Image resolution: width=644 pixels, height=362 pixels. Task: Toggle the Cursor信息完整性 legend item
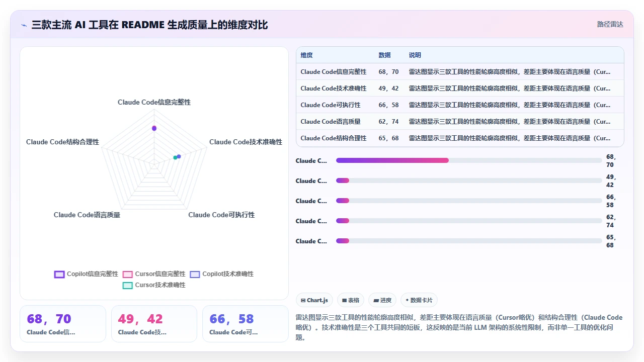154,274
